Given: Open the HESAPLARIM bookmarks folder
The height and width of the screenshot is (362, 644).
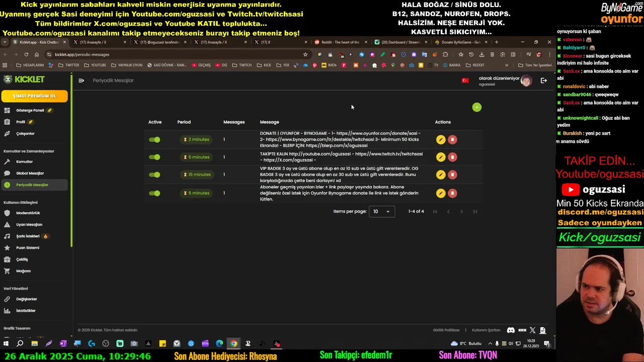Looking at the screenshot, I should point(30,65).
